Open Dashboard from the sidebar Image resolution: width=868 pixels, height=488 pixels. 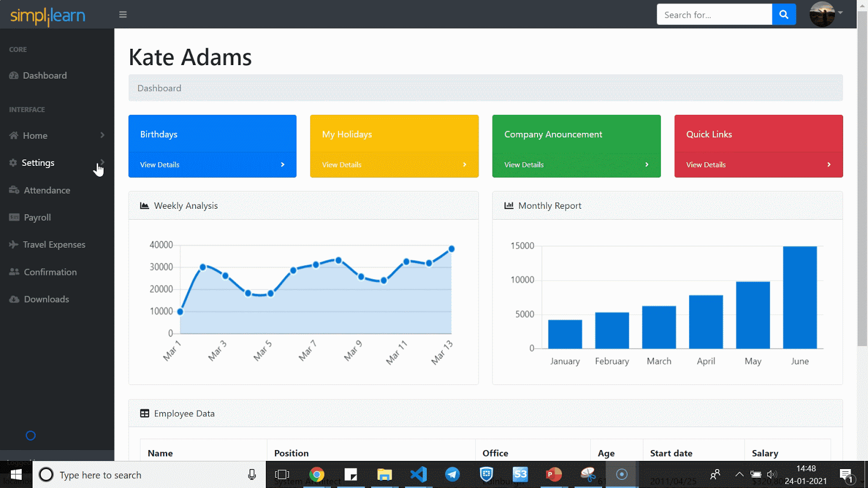click(44, 75)
